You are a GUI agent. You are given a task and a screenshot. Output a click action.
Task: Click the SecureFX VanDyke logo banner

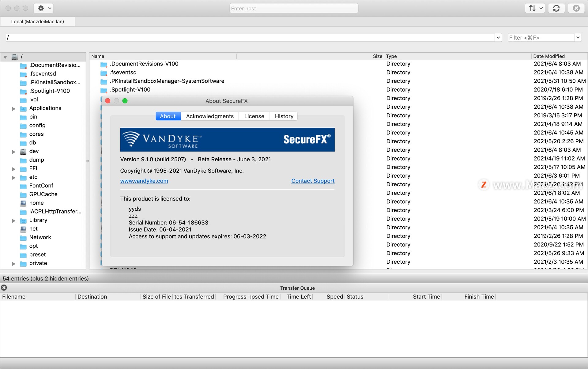pyautogui.click(x=227, y=140)
